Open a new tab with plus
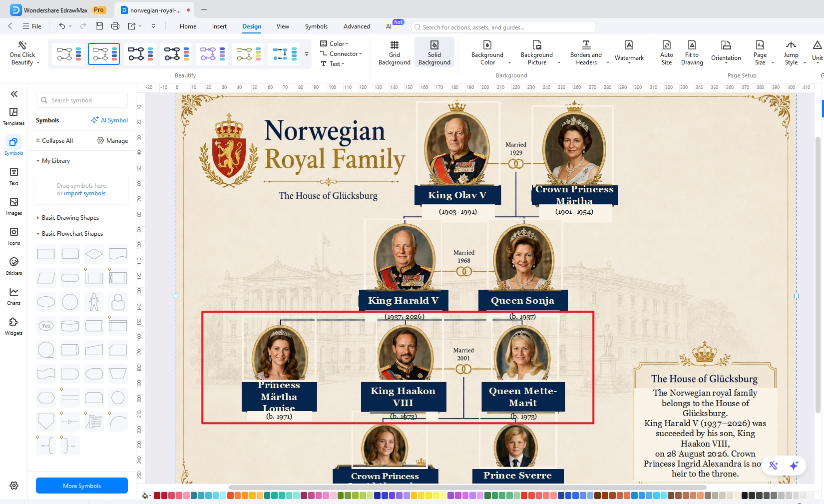Screen dimensions: 824x504 point(204,9)
